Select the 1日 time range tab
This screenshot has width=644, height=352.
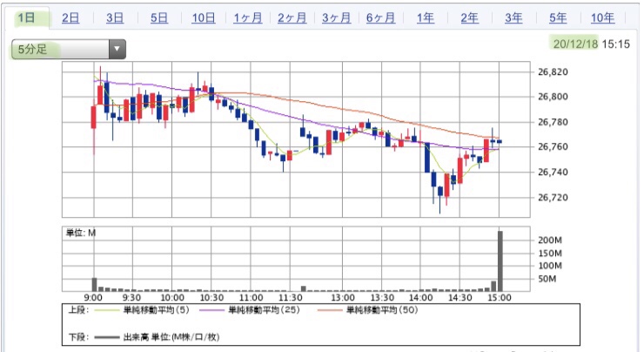[26, 18]
